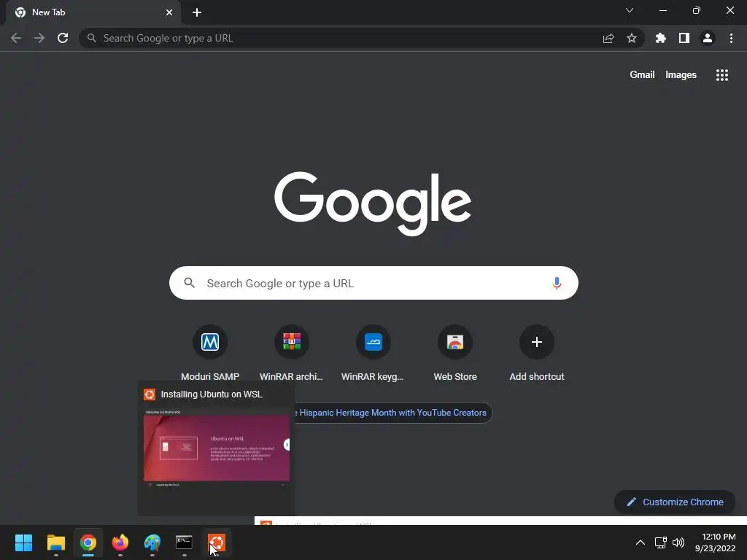Open Firefox from the taskbar
747x560 pixels.
[x=120, y=542]
